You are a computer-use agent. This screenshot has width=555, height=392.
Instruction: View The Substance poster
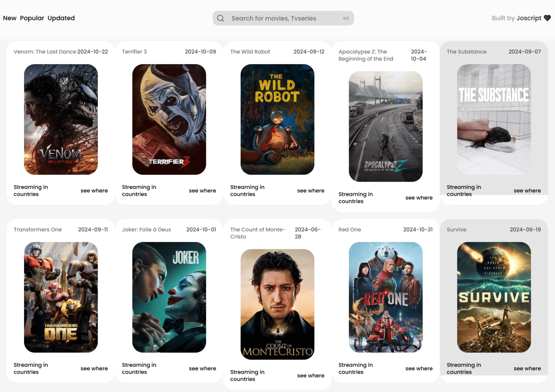[494, 119]
